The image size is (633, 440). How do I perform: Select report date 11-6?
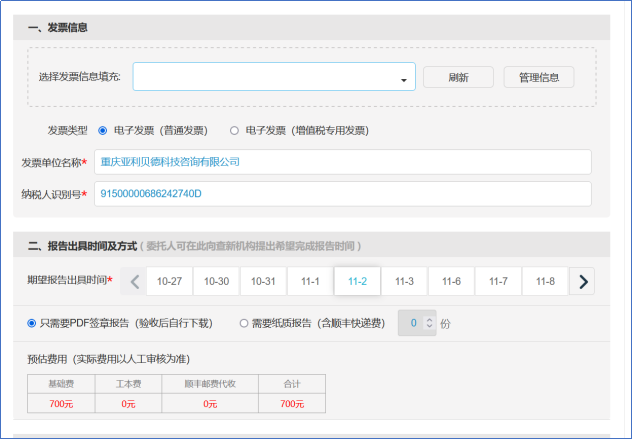[x=451, y=281]
